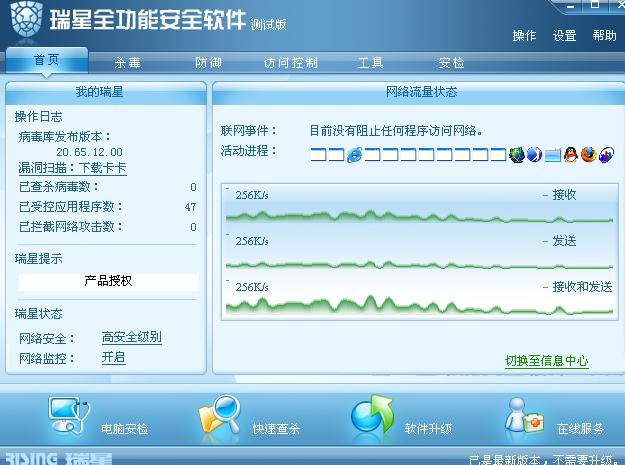Select the Internet Explorer process icon
Viewport: 625px width, 465px height.
(x=354, y=155)
